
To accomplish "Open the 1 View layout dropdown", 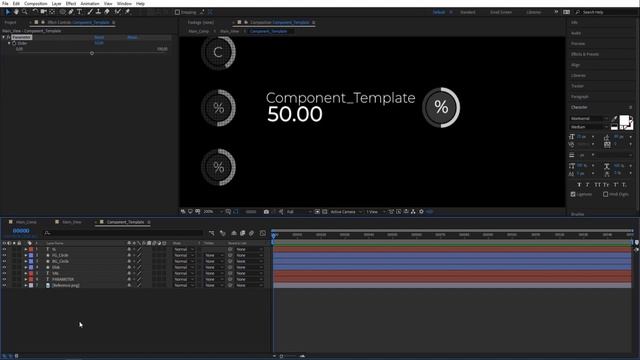I will tap(375, 212).
